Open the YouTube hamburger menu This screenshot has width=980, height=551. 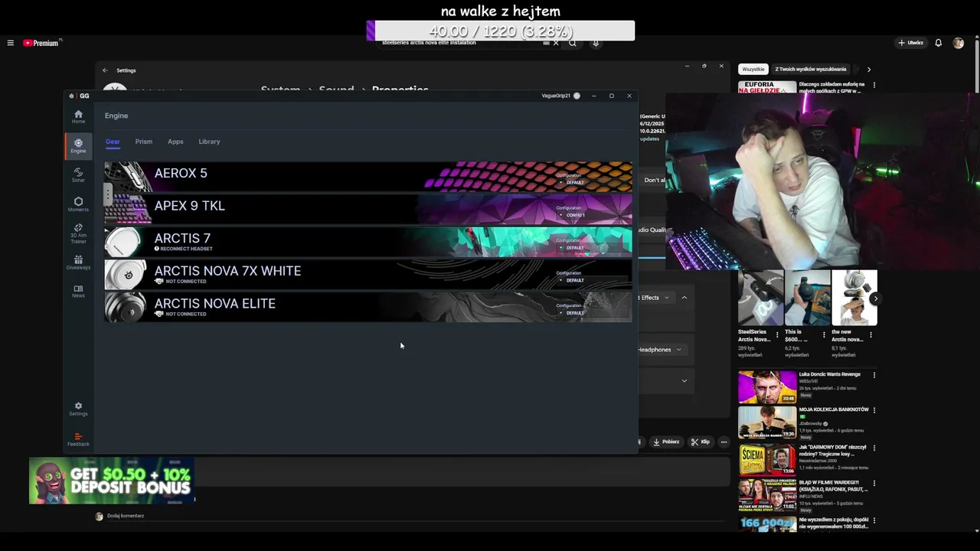[10, 43]
